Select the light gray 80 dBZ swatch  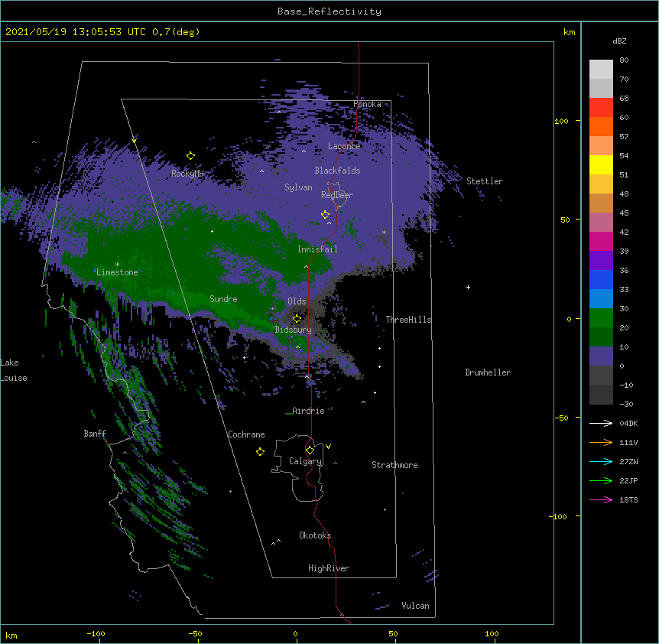pyautogui.click(x=601, y=69)
